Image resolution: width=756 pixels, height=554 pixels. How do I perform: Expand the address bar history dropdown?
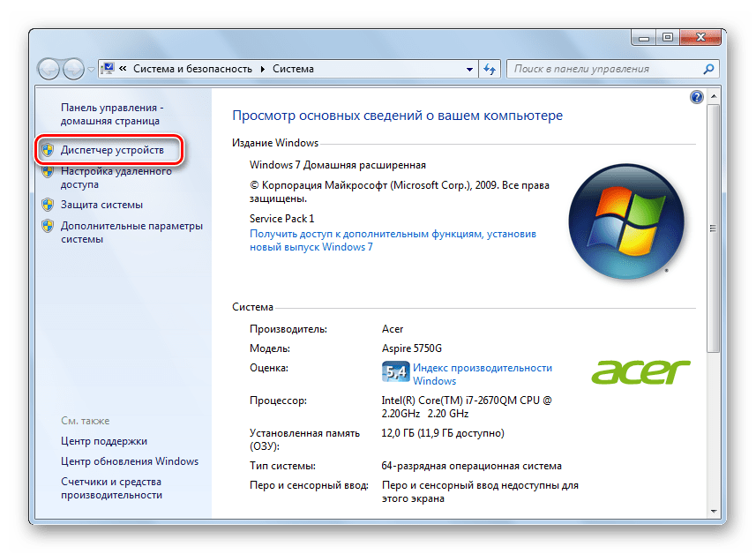pyautogui.click(x=469, y=69)
